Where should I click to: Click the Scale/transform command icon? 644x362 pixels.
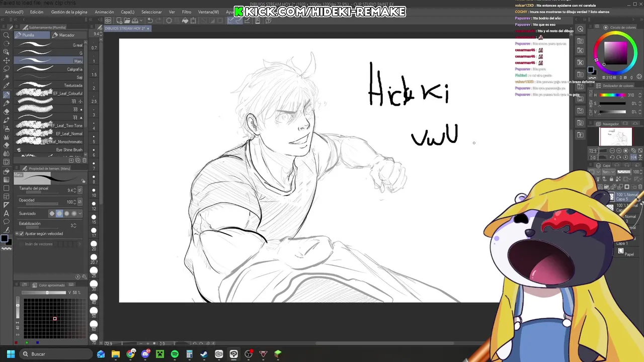(193, 21)
